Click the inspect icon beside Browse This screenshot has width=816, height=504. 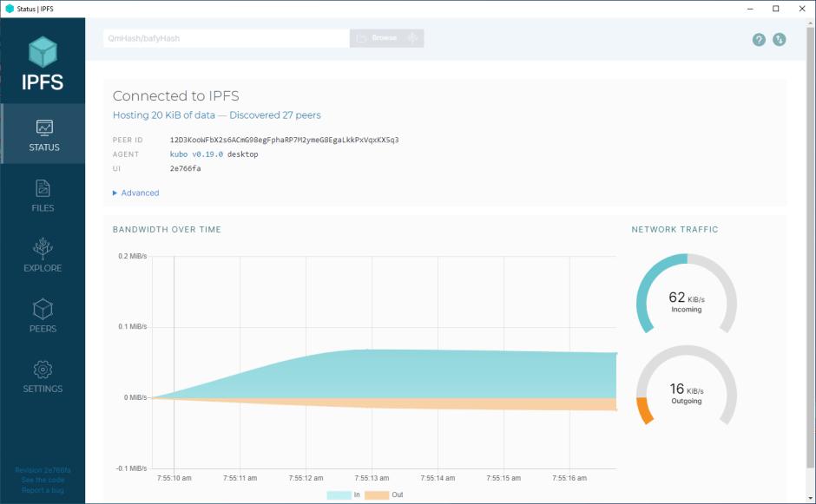point(412,38)
